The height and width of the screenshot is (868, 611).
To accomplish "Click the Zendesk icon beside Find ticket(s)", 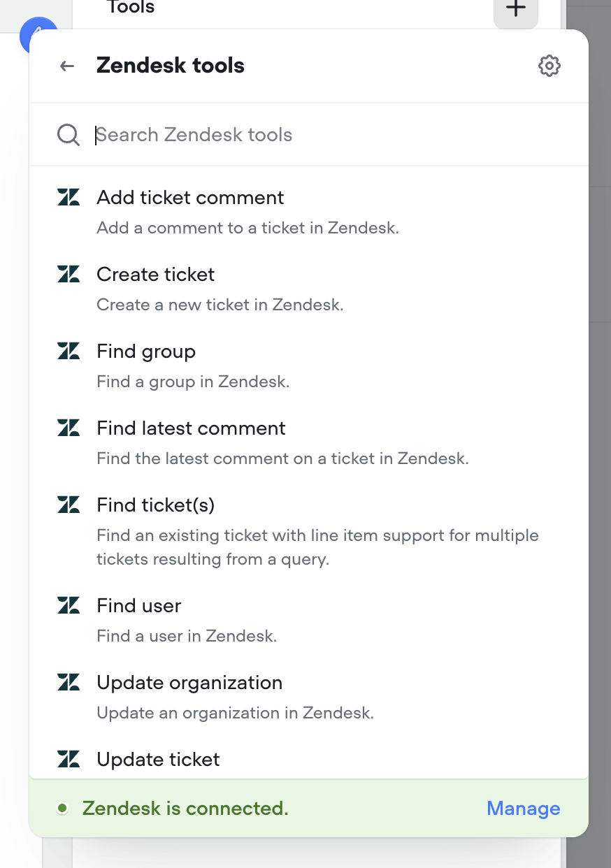I will [x=68, y=505].
